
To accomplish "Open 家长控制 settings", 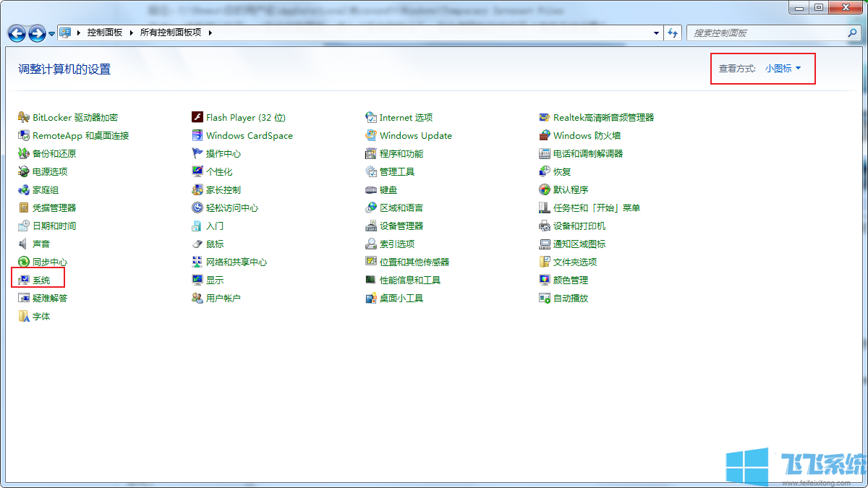I will click(223, 189).
